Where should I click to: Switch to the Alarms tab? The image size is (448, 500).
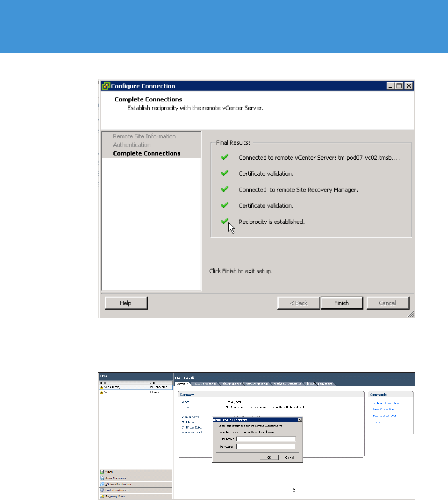point(310,384)
